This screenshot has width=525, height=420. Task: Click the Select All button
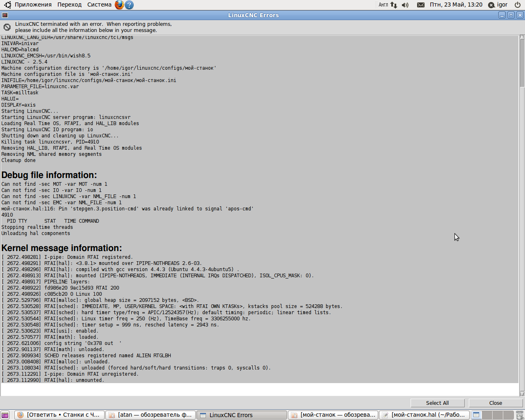tap(437, 403)
